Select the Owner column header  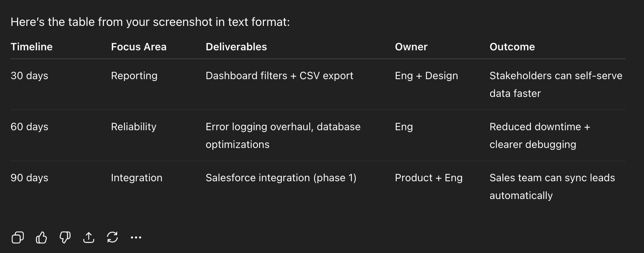point(411,47)
